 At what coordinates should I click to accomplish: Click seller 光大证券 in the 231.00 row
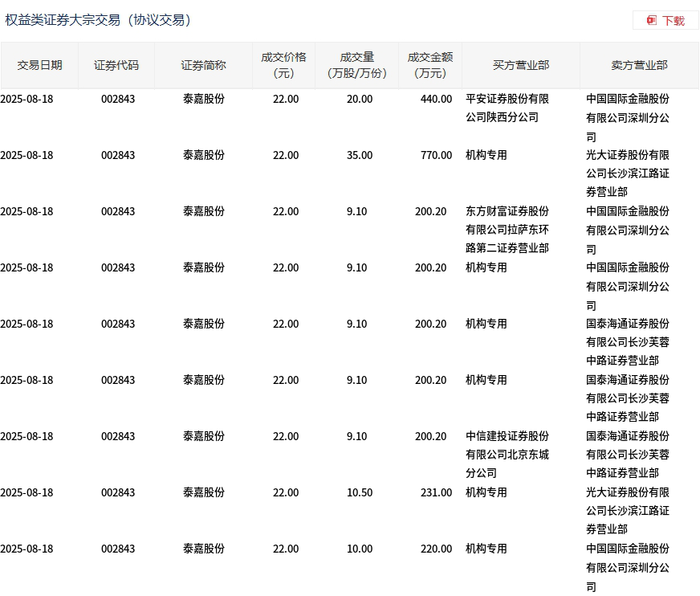pos(628,511)
